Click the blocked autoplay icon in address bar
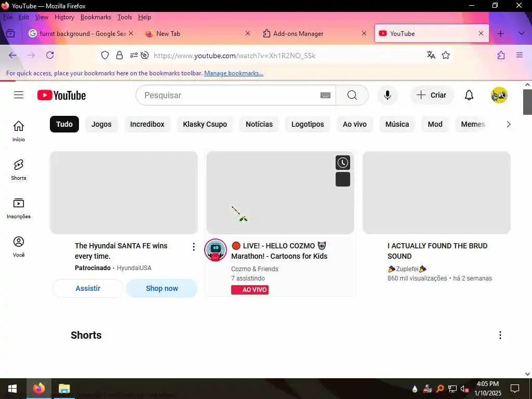Screen dimensions: 532x399 (x=144, y=55)
